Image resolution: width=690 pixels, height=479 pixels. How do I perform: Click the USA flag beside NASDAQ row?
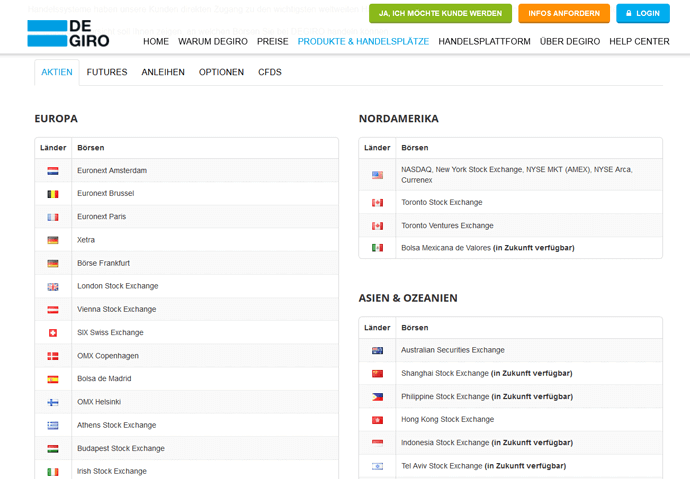click(377, 175)
